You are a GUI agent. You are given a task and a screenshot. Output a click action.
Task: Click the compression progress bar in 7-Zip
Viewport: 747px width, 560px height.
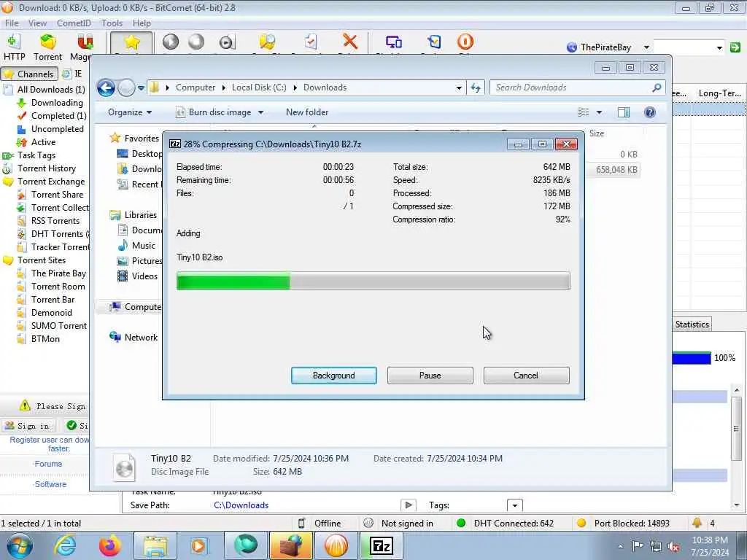coord(373,281)
